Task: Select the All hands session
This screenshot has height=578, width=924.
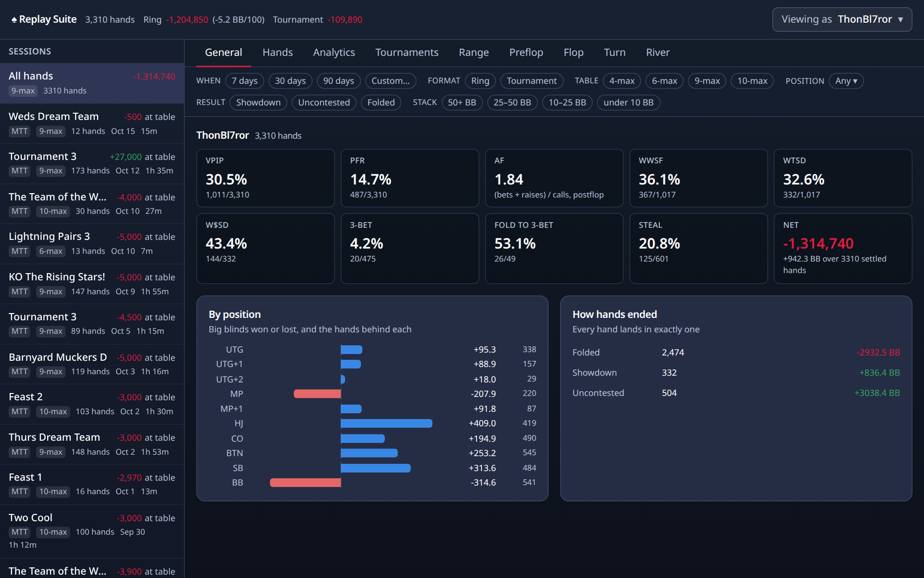Action: pos(92,83)
